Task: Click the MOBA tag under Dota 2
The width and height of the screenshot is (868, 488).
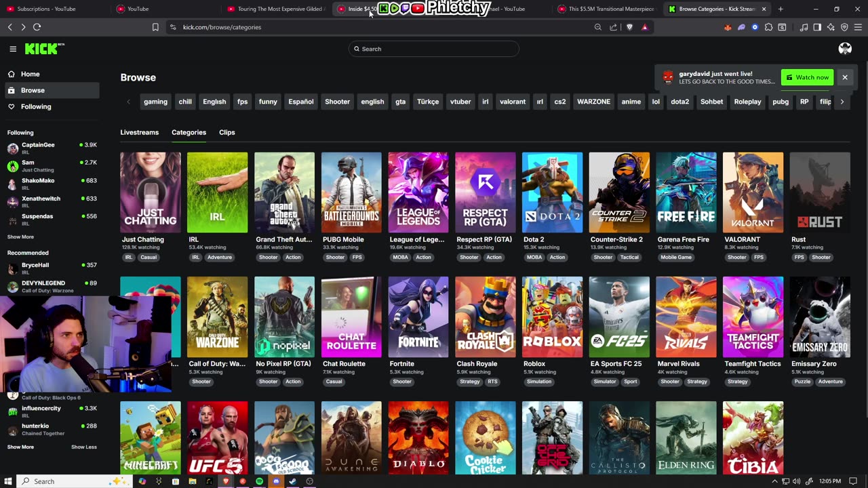Action: [534, 258]
